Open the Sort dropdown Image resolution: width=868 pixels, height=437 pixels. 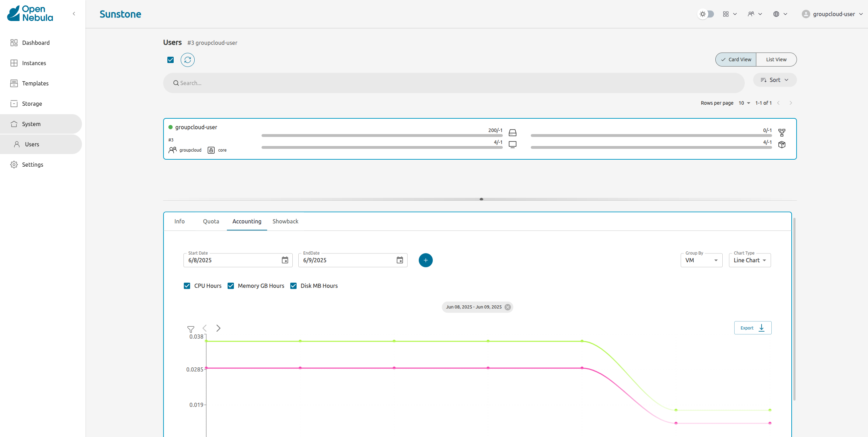[x=775, y=80]
